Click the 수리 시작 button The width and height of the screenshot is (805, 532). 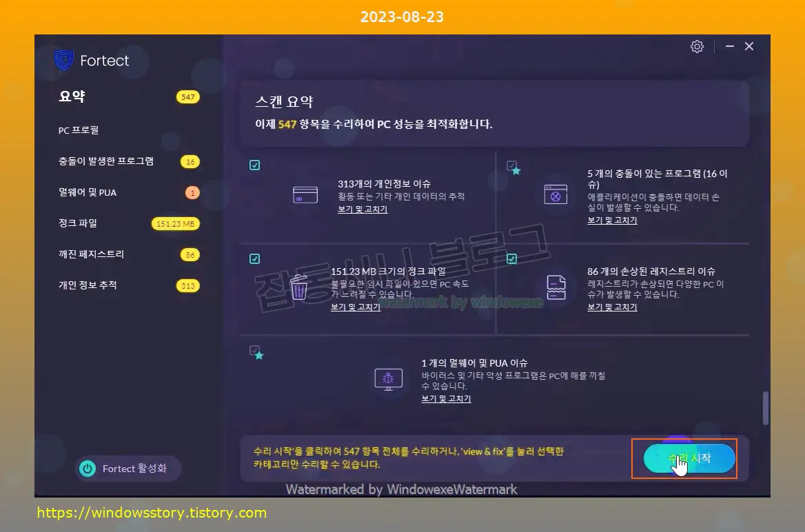click(689, 458)
